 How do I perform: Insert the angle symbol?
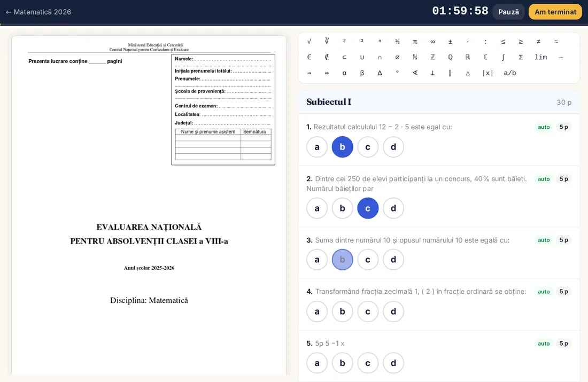click(415, 73)
